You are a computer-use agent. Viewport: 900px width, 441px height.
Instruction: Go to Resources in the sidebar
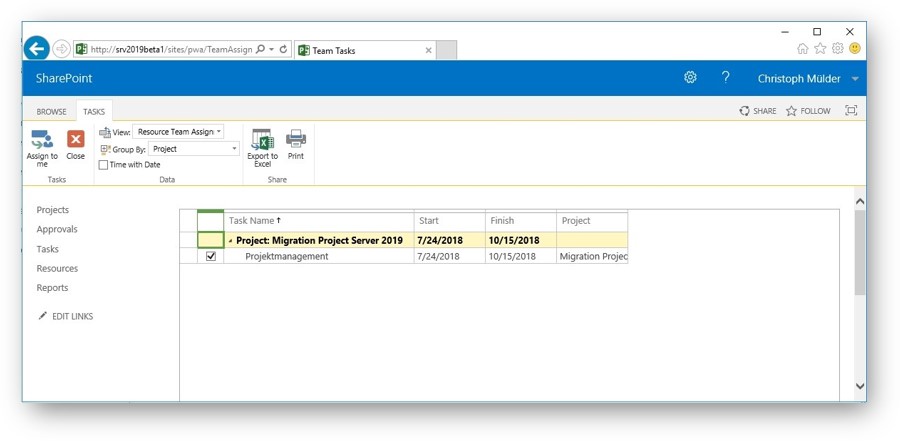pos(57,268)
